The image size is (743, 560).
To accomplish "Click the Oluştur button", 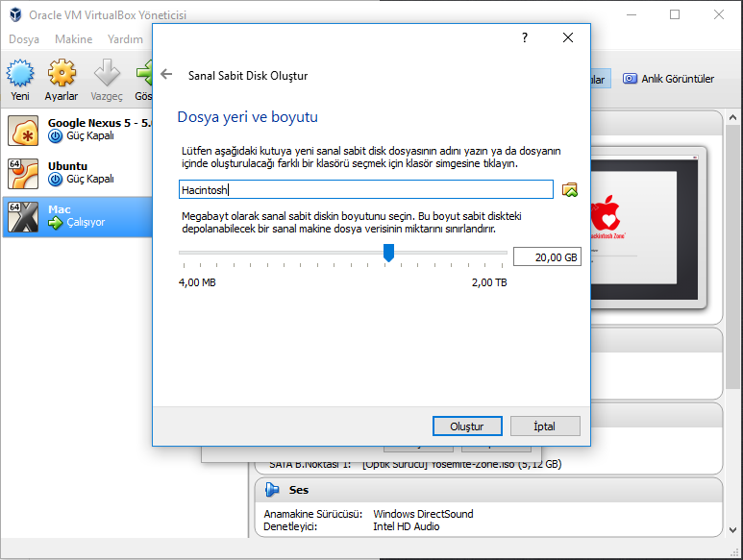I will point(467,426).
